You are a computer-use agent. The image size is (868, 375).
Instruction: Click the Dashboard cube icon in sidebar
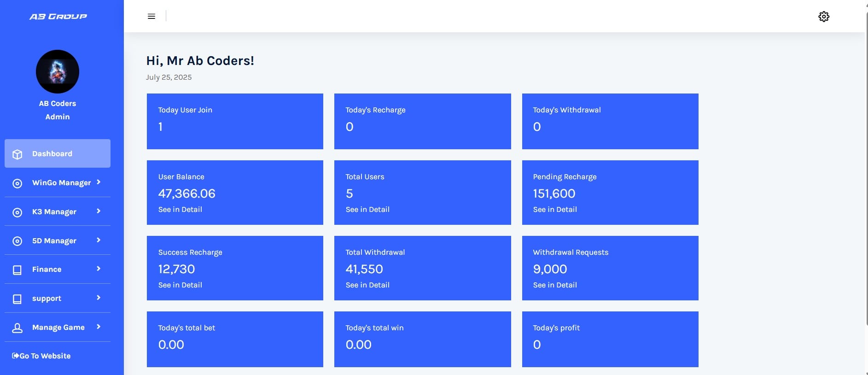17,154
